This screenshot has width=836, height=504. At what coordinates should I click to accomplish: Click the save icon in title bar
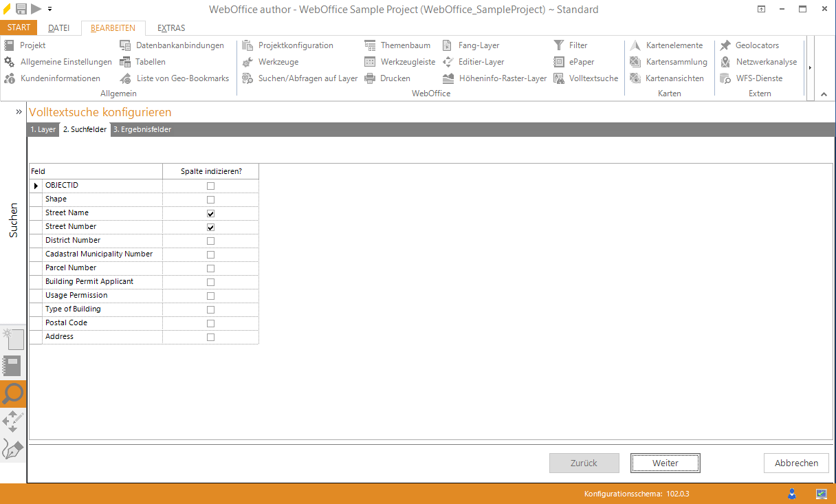(x=21, y=9)
